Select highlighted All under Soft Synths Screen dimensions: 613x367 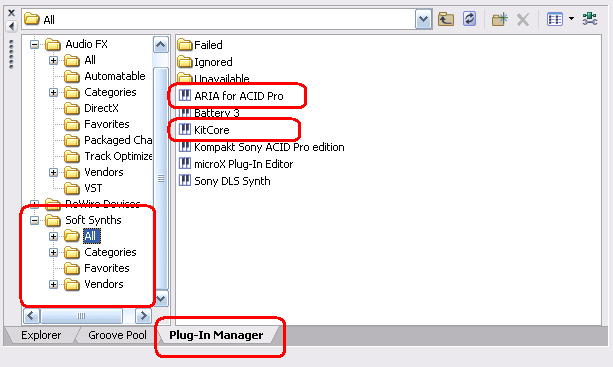click(91, 236)
